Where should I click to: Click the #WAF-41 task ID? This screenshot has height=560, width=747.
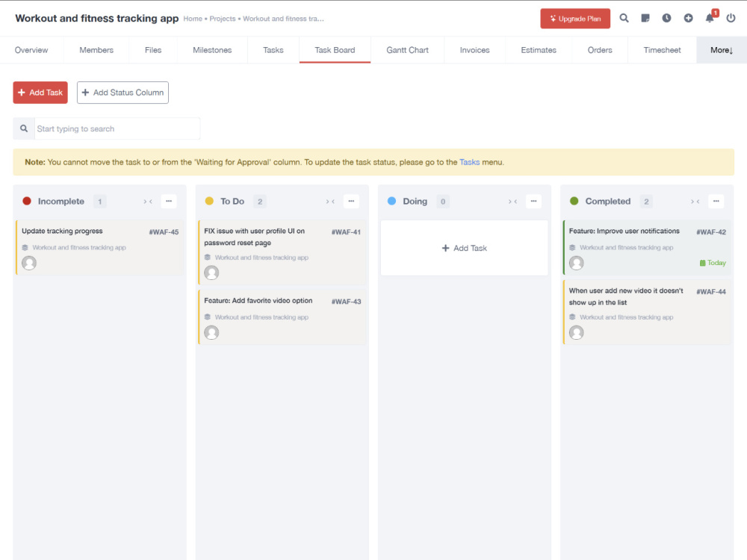click(347, 232)
